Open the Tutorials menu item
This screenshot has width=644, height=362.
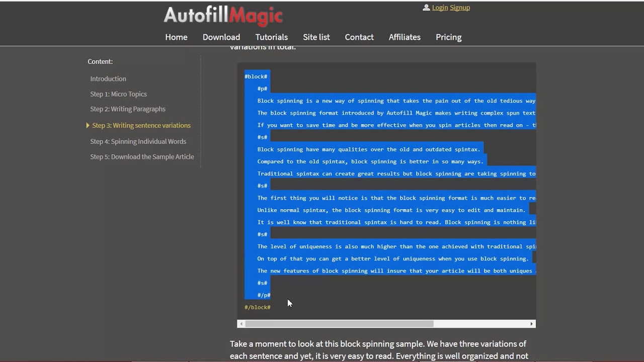pyautogui.click(x=272, y=37)
